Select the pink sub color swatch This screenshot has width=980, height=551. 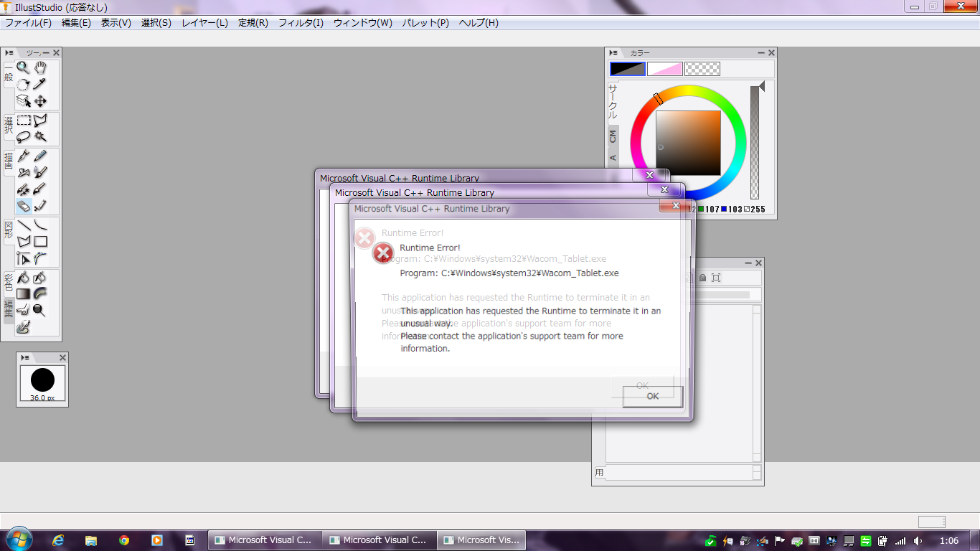(x=665, y=69)
